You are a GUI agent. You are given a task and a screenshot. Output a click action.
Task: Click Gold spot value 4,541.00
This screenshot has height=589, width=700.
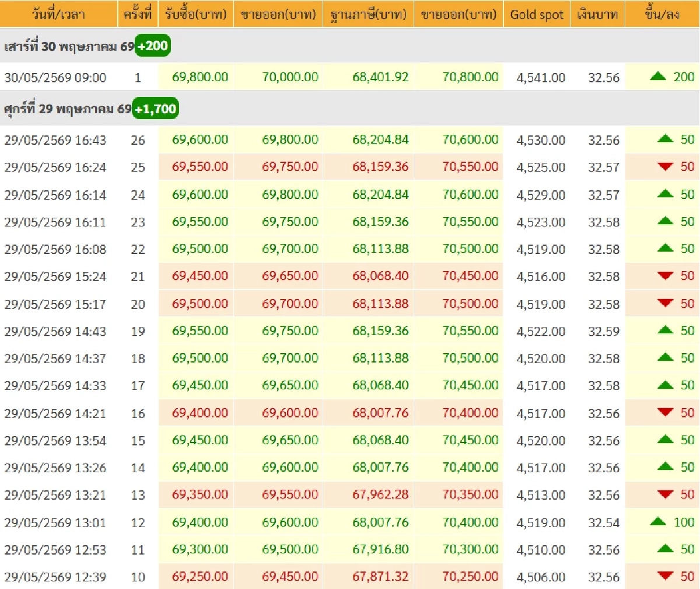(x=541, y=78)
